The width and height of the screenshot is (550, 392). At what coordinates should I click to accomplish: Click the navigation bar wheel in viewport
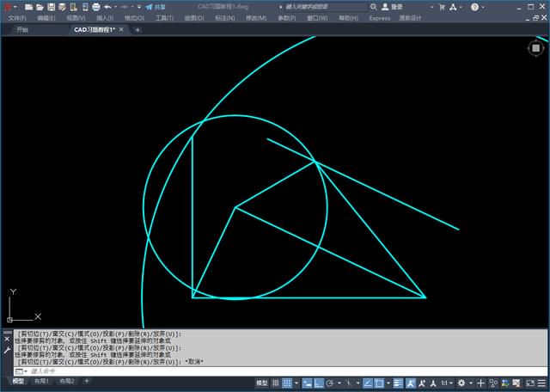coord(535,48)
